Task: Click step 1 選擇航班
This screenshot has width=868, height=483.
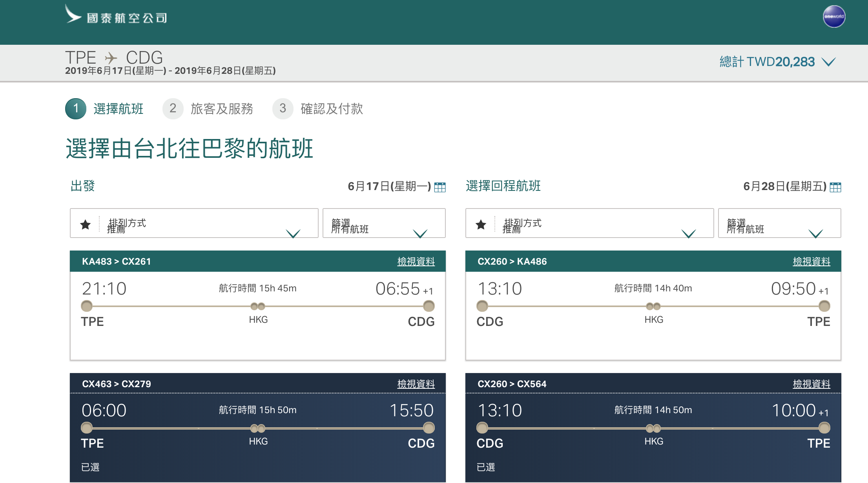Action: [104, 109]
